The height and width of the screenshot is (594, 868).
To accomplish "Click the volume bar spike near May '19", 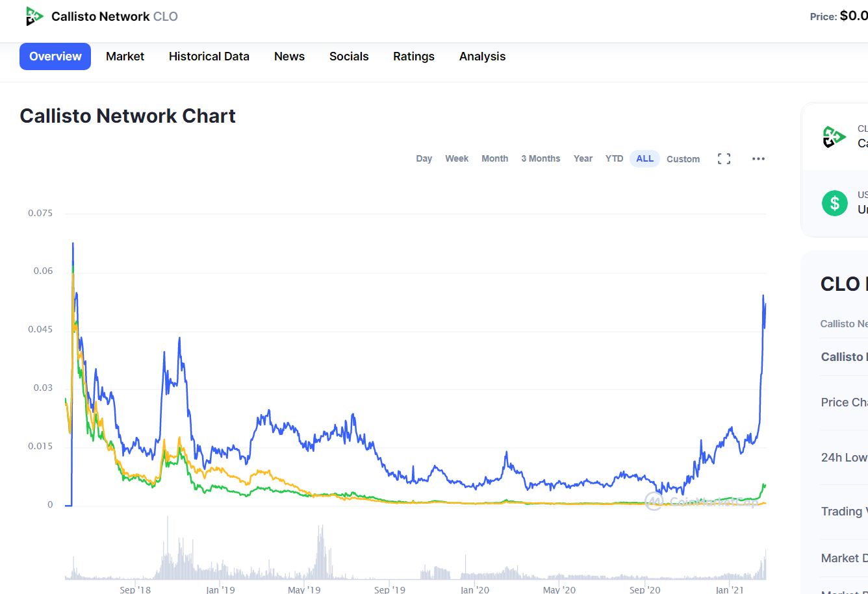I will 320,551.
